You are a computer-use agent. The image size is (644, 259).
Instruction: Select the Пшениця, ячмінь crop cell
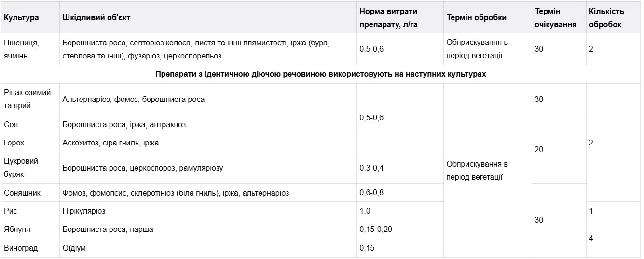point(22,49)
